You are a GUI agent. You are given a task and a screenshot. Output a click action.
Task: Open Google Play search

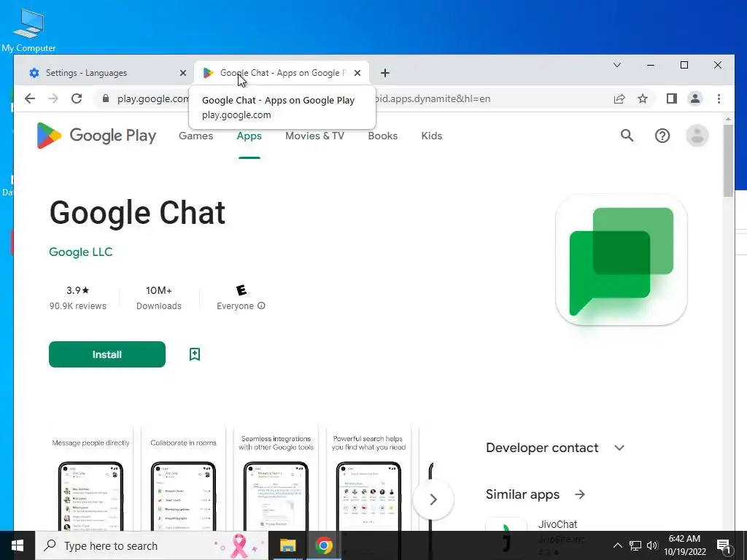click(x=627, y=136)
